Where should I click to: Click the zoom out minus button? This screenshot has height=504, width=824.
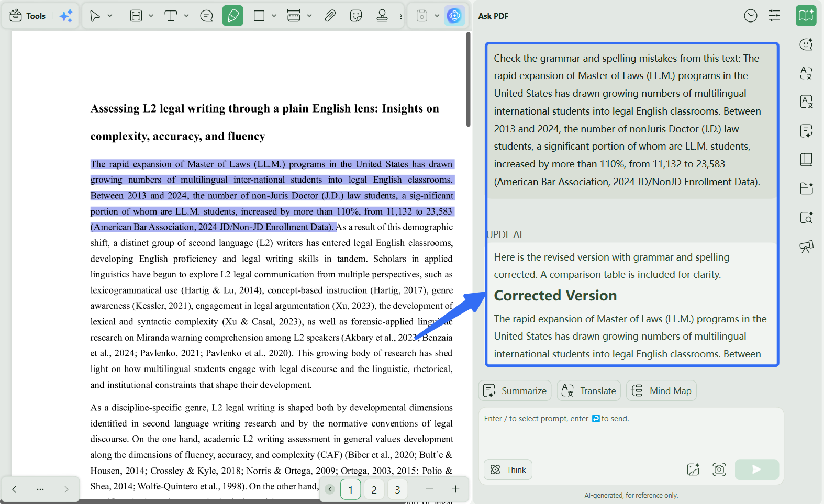(429, 489)
